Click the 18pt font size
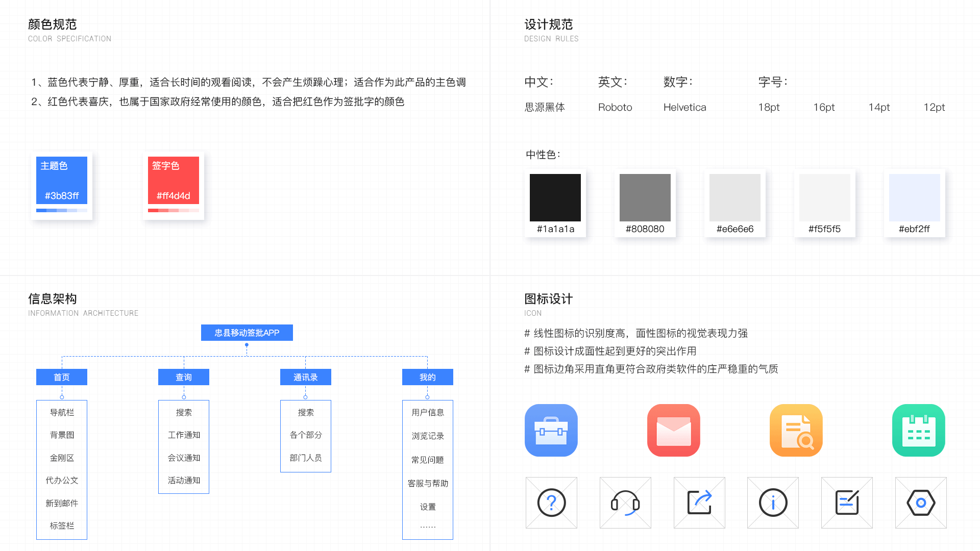 769,107
